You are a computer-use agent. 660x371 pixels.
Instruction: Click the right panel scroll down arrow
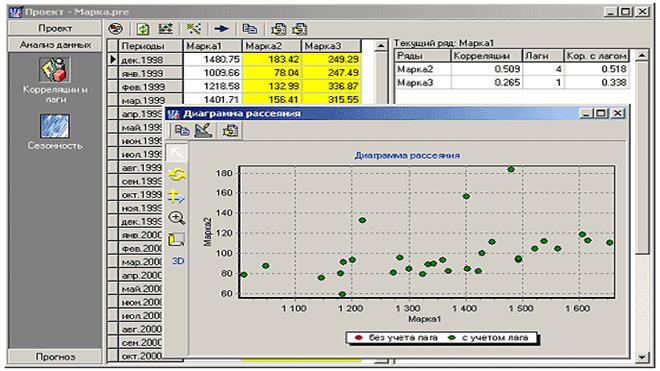pos(642,357)
